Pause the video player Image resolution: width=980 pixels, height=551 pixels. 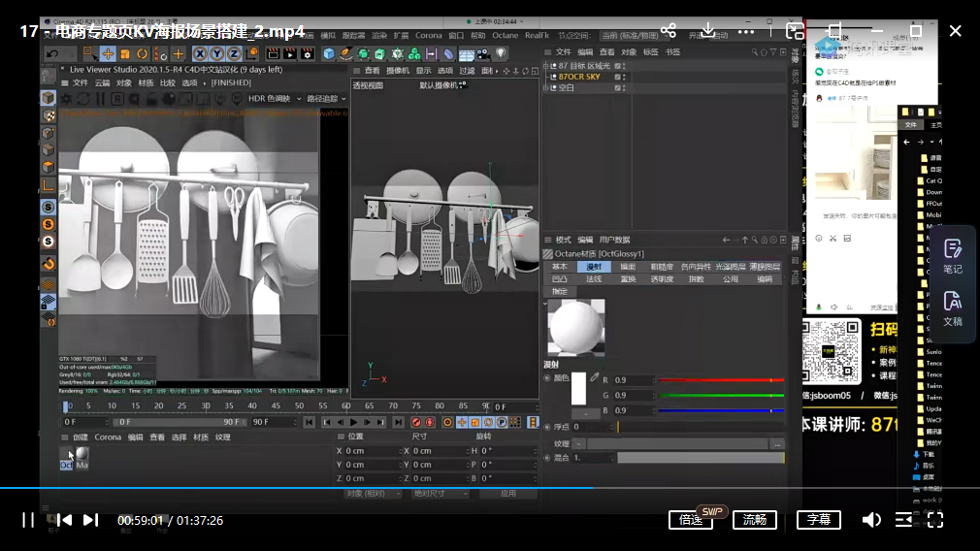[28, 520]
